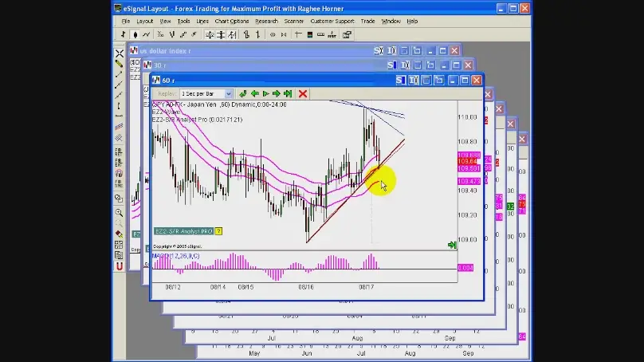
Task: Select the FIB RET retracement tool
Action: tap(119, 151)
